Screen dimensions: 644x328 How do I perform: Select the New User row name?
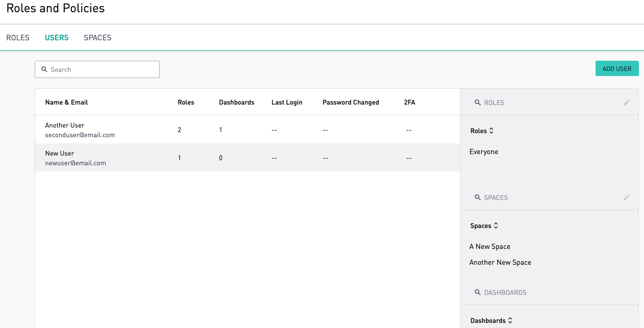coord(60,153)
